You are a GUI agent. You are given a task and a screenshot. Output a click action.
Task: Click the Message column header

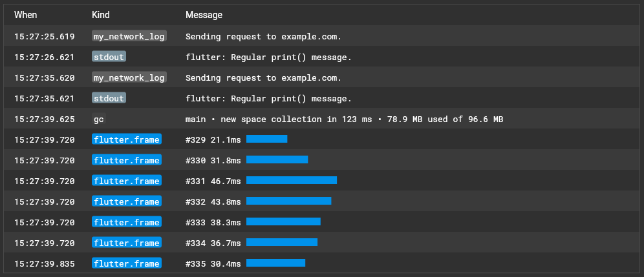click(204, 14)
